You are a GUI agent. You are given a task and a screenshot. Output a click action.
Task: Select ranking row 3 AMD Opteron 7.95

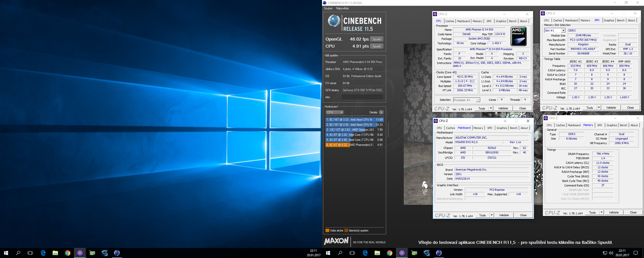pyautogui.click(x=355, y=130)
